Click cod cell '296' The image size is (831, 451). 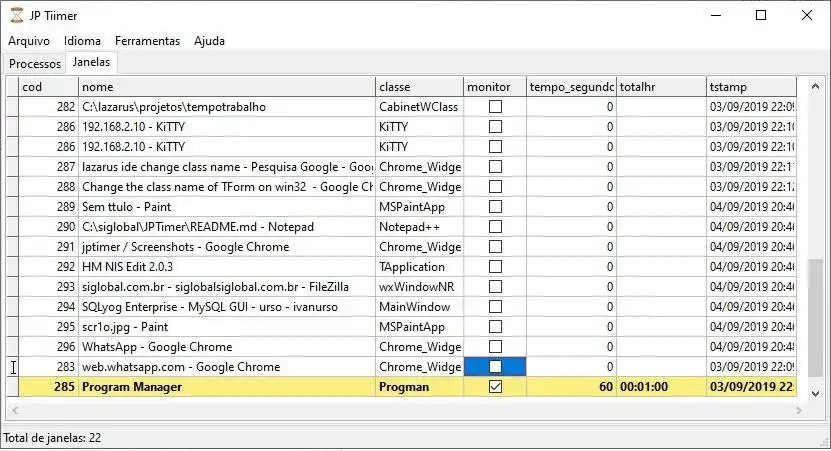[49, 347]
